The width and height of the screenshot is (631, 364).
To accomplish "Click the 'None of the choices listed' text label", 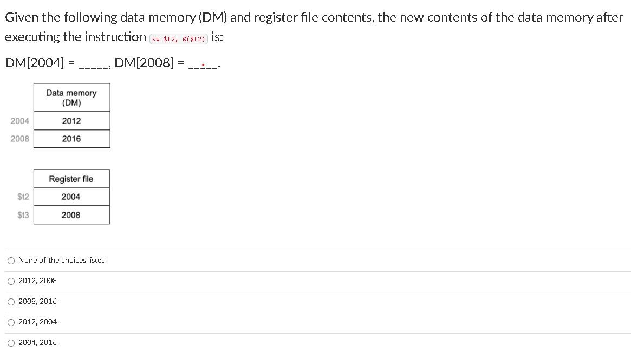I will 62,261.
